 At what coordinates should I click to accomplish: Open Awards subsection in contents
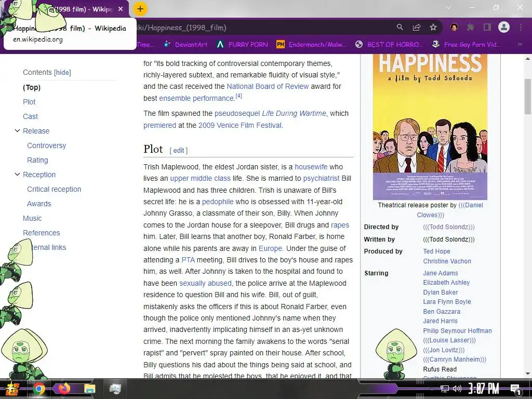[x=39, y=204]
